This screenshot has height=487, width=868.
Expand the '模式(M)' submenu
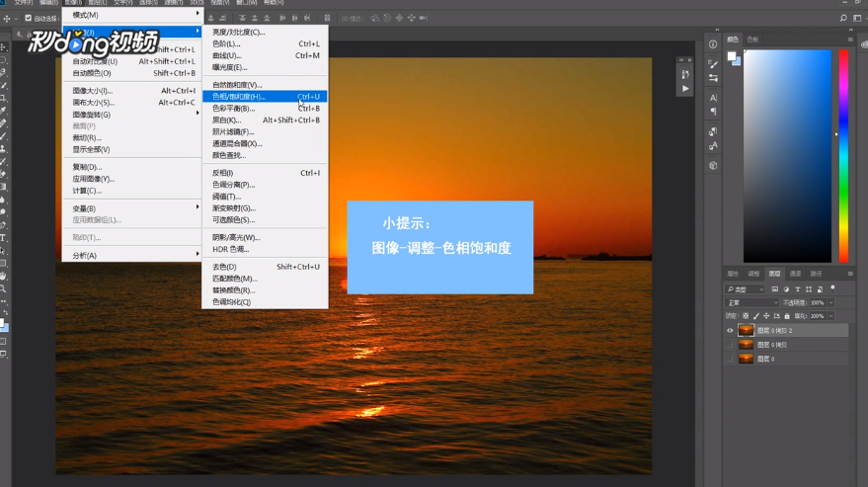pos(131,15)
